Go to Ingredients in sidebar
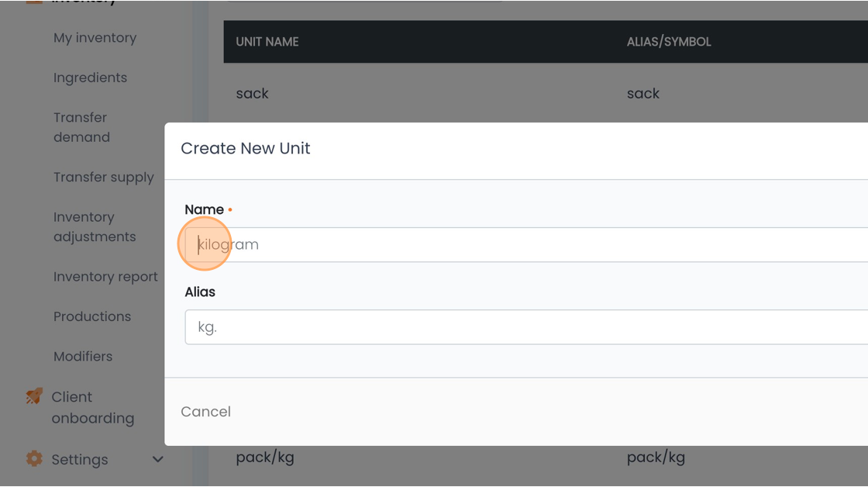The height and width of the screenshot is (487, 868). pyautogui.click(x=90, y=78)
